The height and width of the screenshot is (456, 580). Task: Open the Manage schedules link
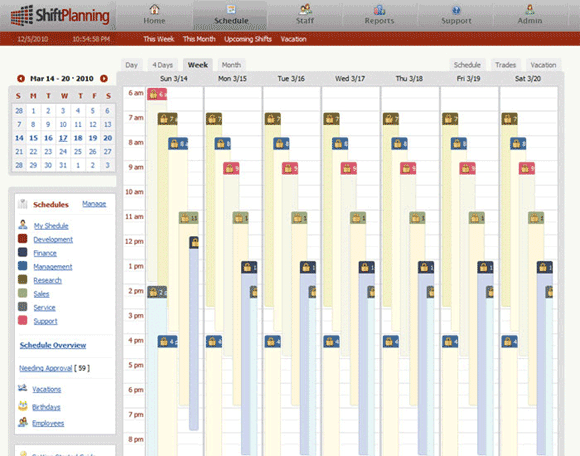pyautogui.click(x=94, y=204)
